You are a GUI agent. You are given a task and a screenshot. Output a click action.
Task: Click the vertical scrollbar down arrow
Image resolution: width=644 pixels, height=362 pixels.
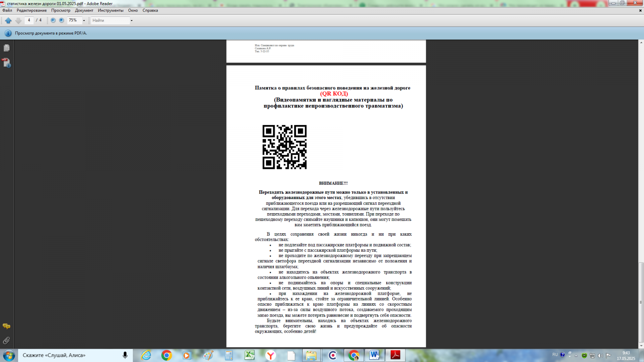pyautogui.click(x=641, y=346)
